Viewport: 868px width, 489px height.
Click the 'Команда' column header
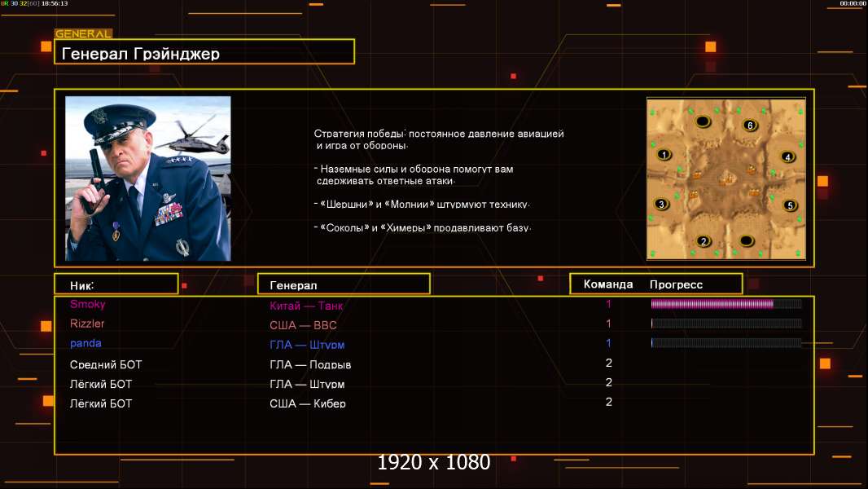pyautogui.click(x=607, y=284)
